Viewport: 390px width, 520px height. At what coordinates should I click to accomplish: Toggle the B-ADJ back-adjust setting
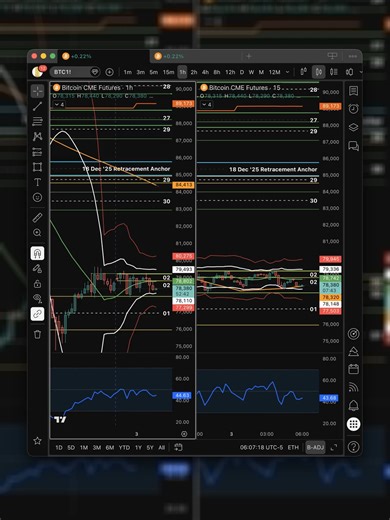(x=315, y=447)
